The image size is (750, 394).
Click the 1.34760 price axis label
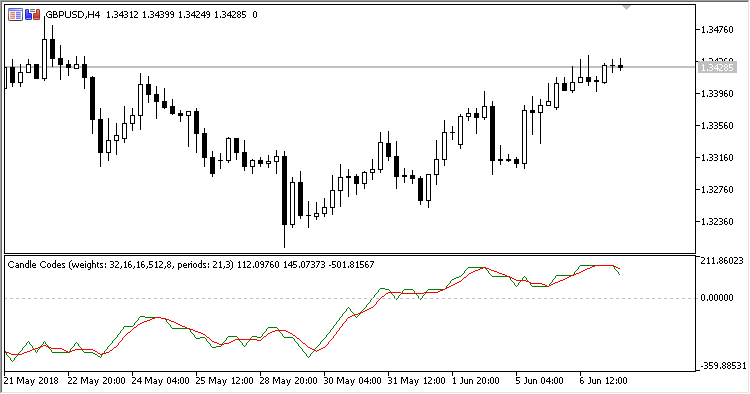tap(717, 30)
